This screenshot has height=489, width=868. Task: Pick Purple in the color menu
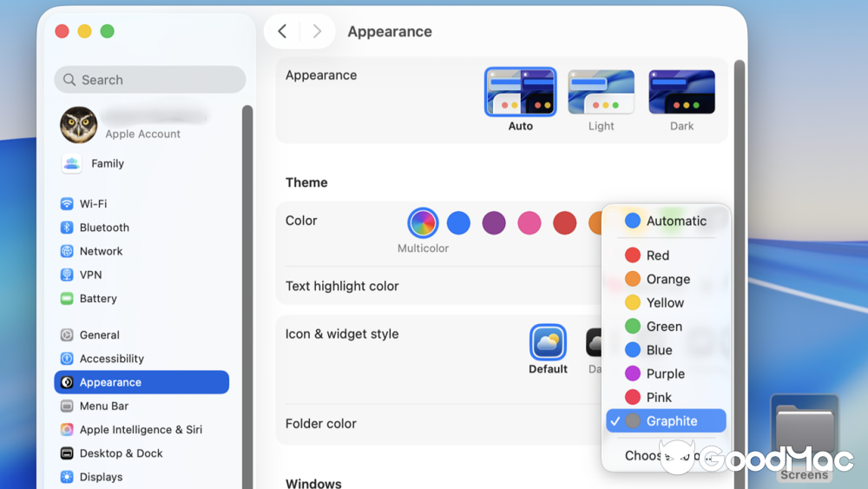pos(666,373)
